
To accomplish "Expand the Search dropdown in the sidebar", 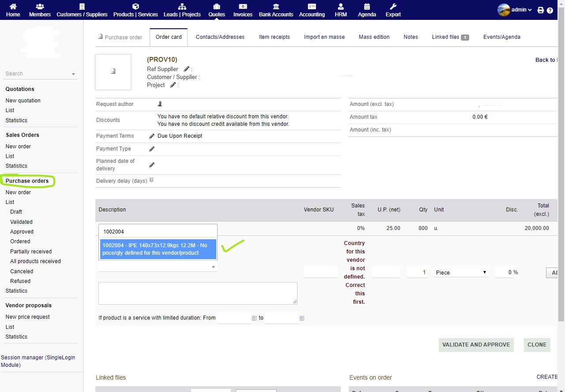I will tap(74, 73).
